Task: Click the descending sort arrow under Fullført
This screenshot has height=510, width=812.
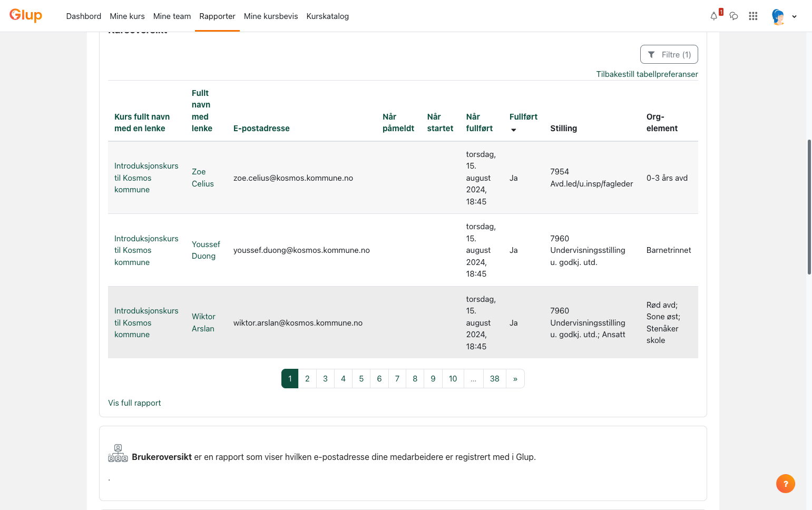Action: point(513,130)
